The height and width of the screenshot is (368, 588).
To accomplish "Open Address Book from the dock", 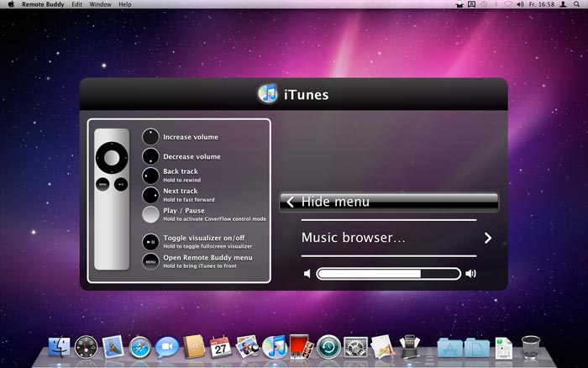I will (194, 347).
